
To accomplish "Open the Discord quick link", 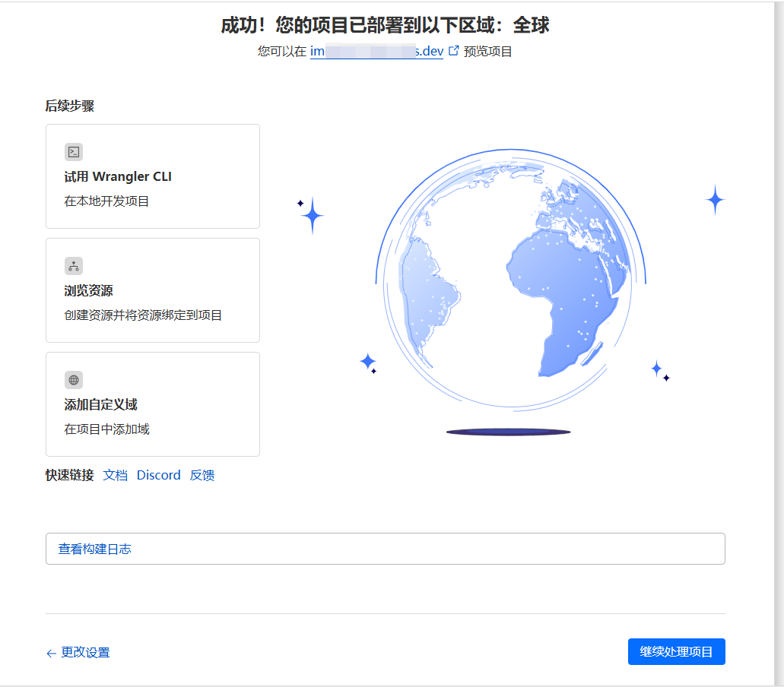I will point(159,476).
